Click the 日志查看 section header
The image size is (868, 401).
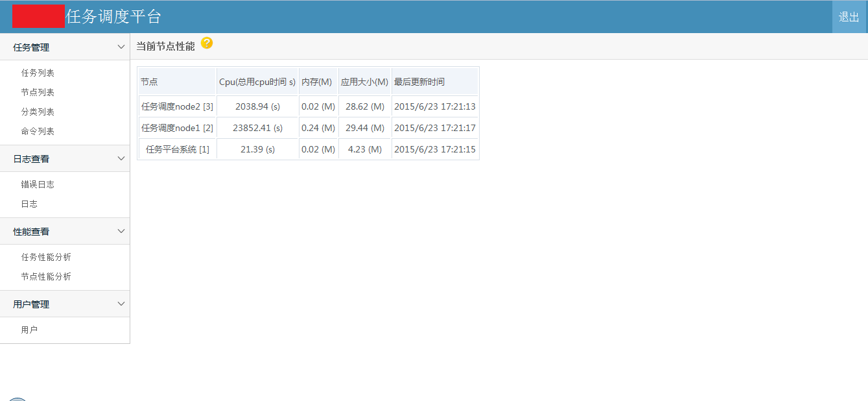(65, 158)
